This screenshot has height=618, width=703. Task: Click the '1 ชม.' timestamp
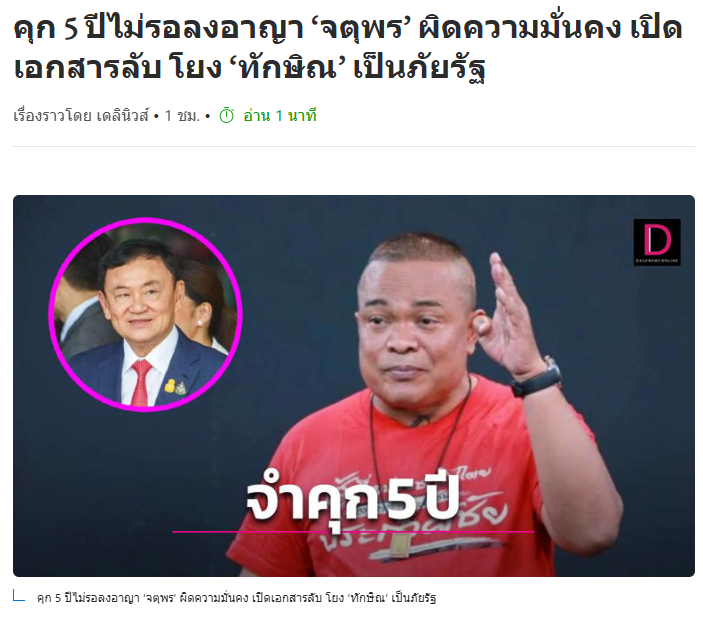tap(182, 116)
